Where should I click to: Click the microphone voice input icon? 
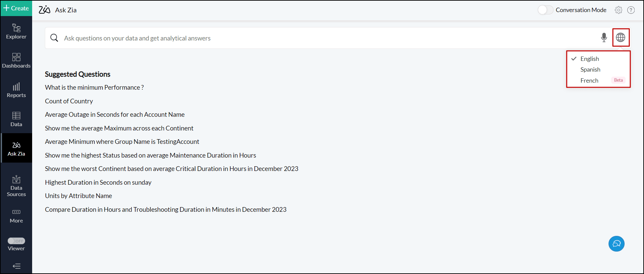[x=604, y=37]
